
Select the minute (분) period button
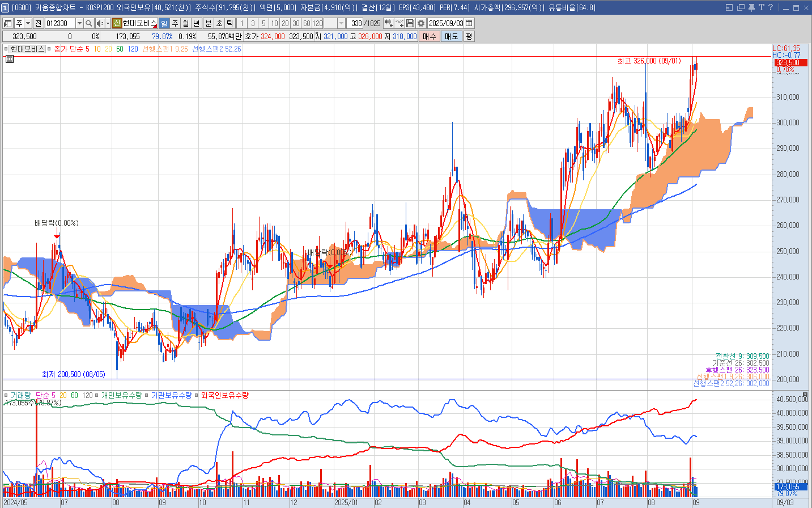[x=208, y=23]
